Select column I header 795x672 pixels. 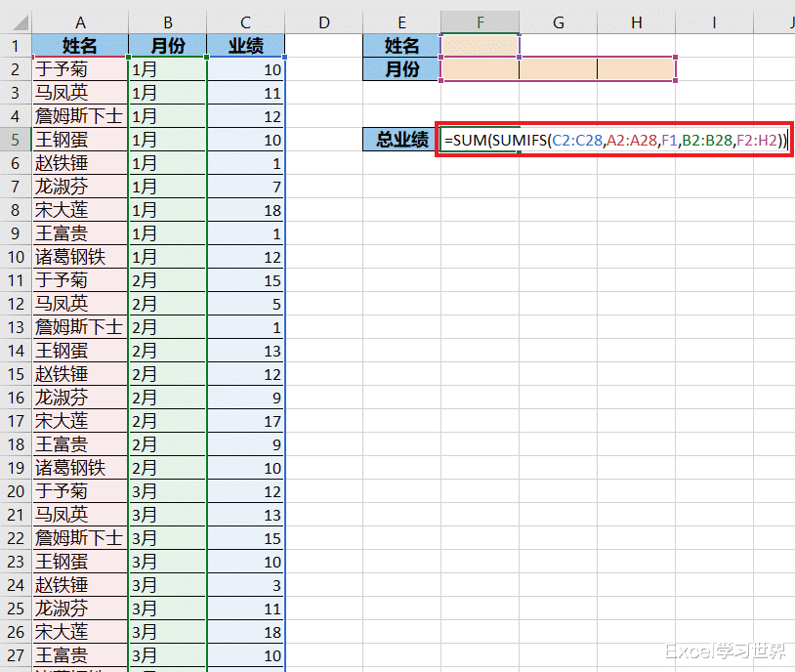[714, 22]
